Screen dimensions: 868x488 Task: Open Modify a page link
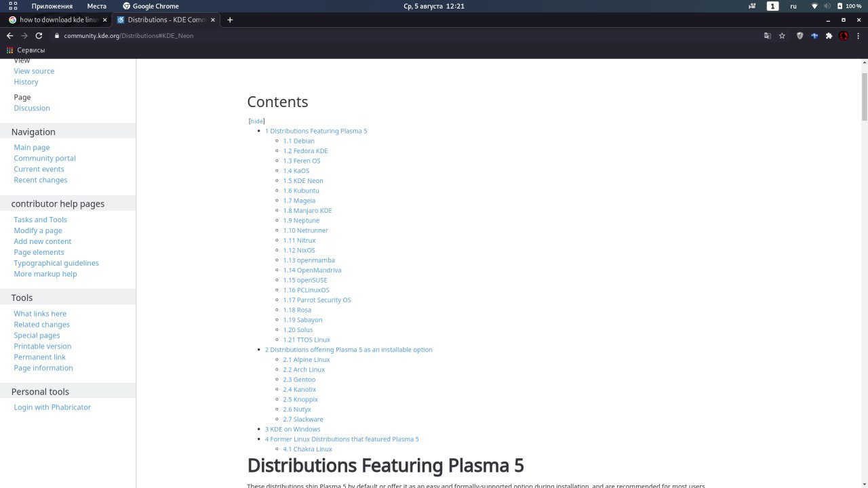38,231
